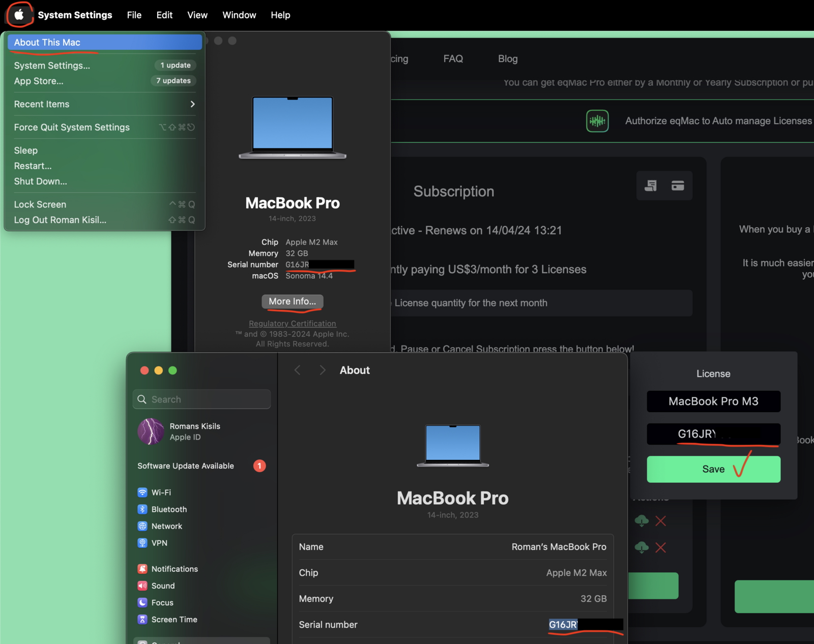
Task: Open the Window menu in menu bar
Action: coord(239,15)
